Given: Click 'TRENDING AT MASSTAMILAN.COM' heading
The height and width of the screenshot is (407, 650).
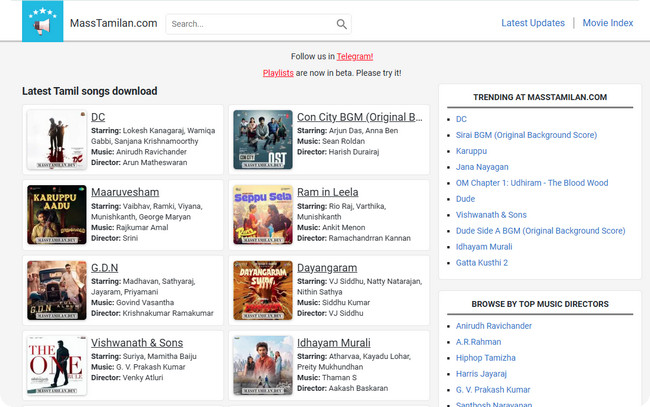Looking at the screenshot, I should point(540,97).
